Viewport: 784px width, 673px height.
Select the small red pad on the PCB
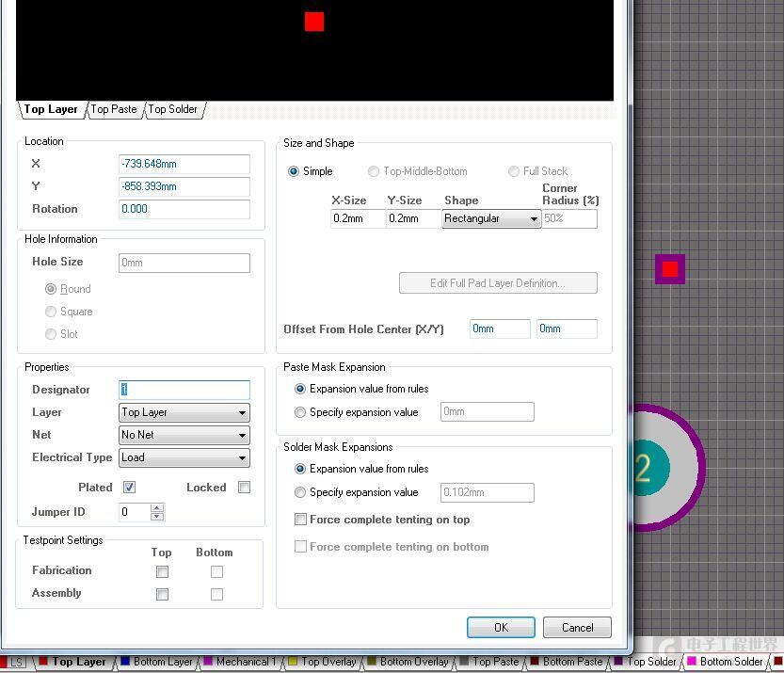click(x=670, y=269)
